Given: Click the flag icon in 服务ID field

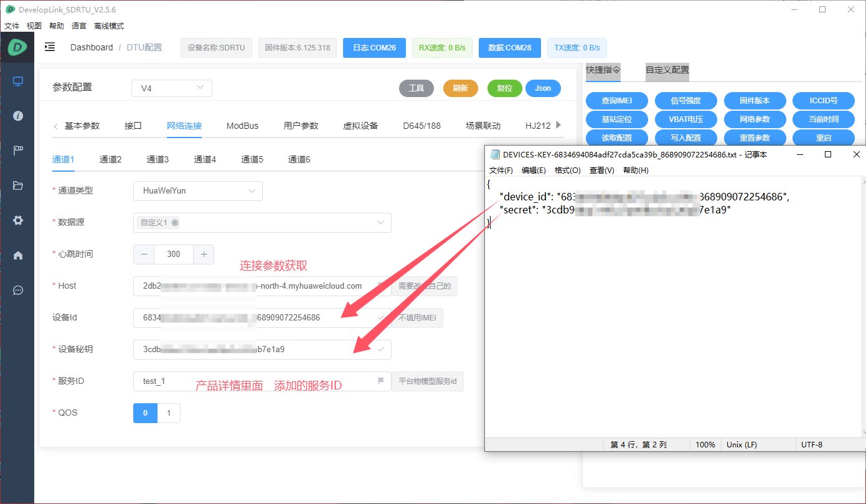Looking at the screenshot, I should (x=381, y=381).
